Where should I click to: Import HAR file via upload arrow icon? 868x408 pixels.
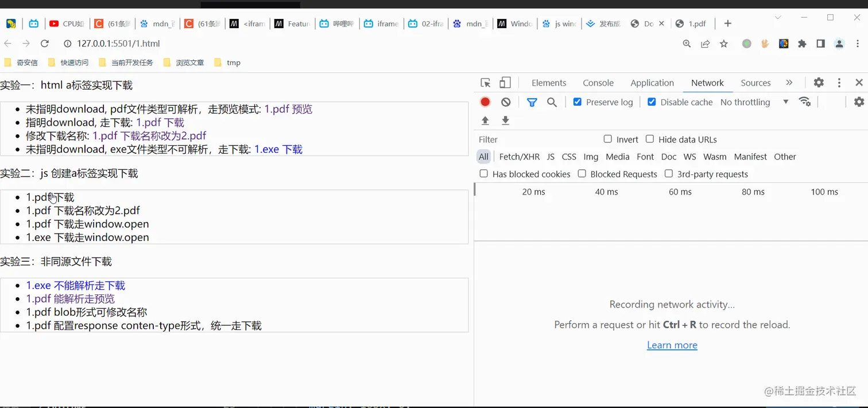(485, 121)
